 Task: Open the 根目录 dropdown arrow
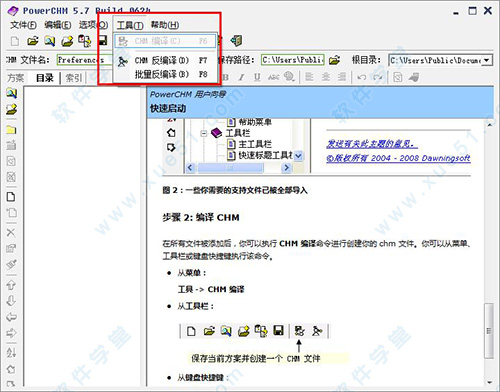tap(487, 60)
